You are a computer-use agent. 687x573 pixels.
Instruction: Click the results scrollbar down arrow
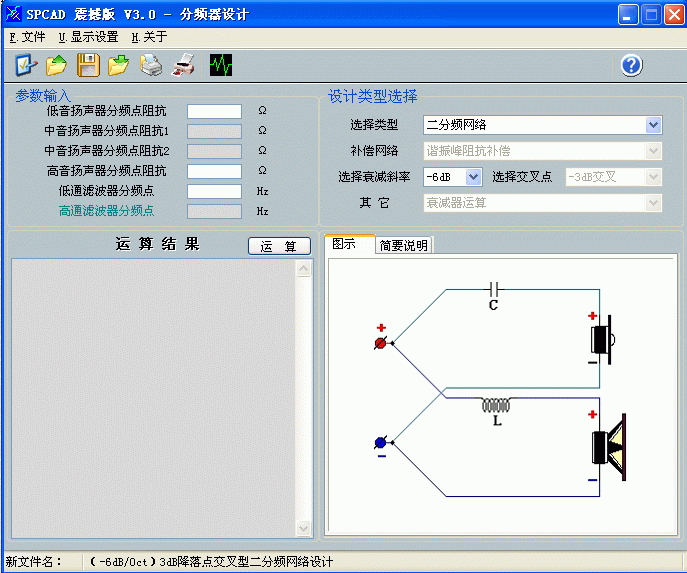tap(303, 528)
